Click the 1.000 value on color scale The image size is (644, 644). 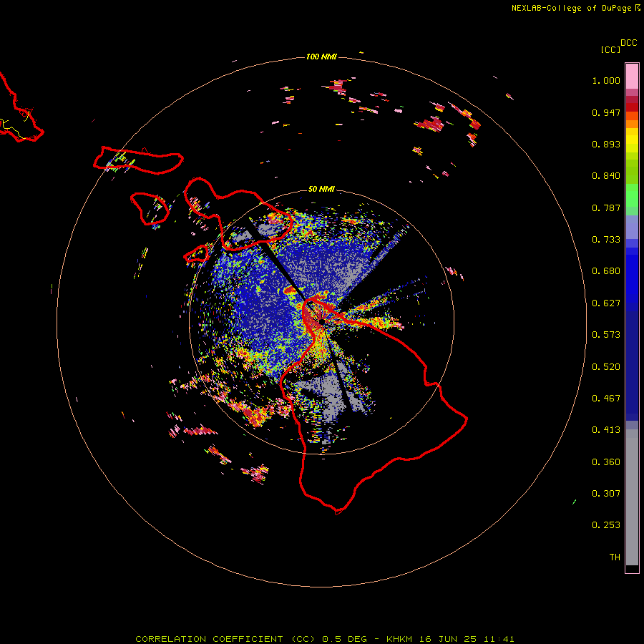pos(606,80)
